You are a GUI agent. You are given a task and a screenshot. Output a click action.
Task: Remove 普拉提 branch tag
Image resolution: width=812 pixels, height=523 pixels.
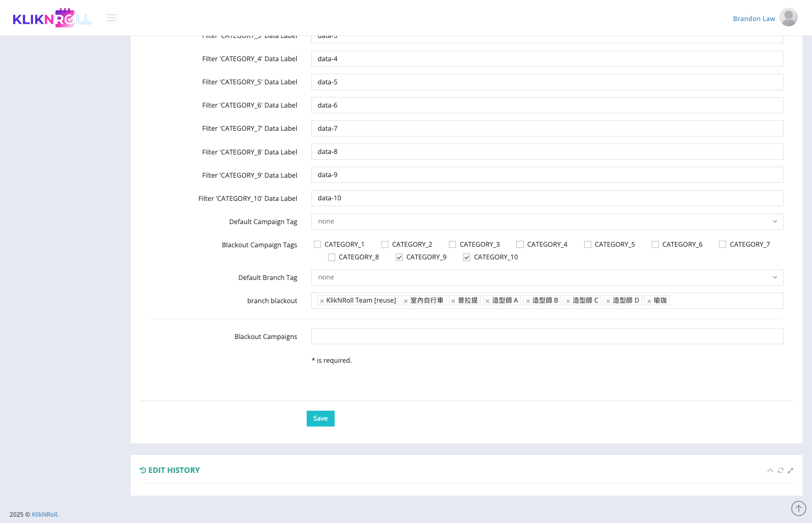[x=453, y=301]
